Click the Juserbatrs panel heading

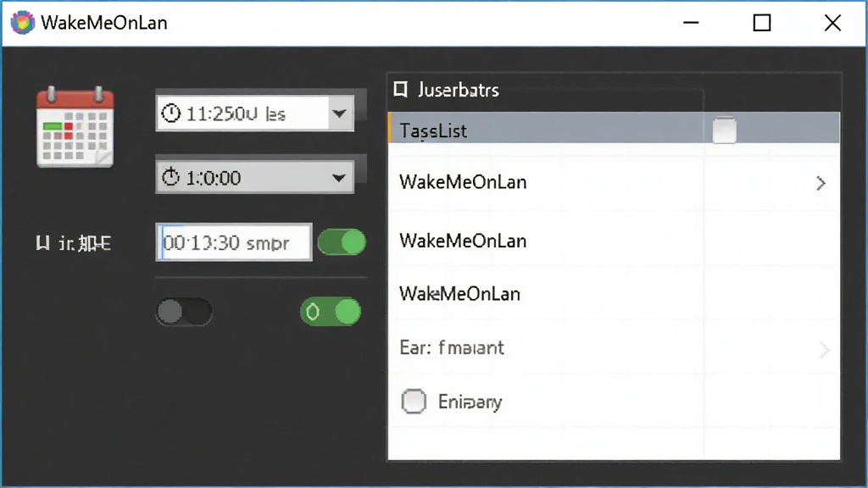(459, 90)
